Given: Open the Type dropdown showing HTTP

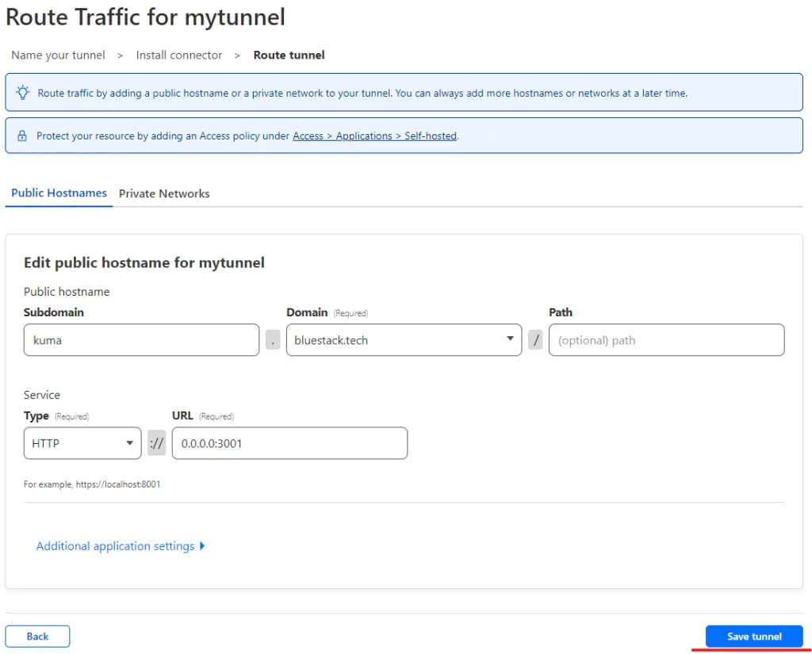Looking at the screenshot, I should pyautogui.click(x=82, y=443).
